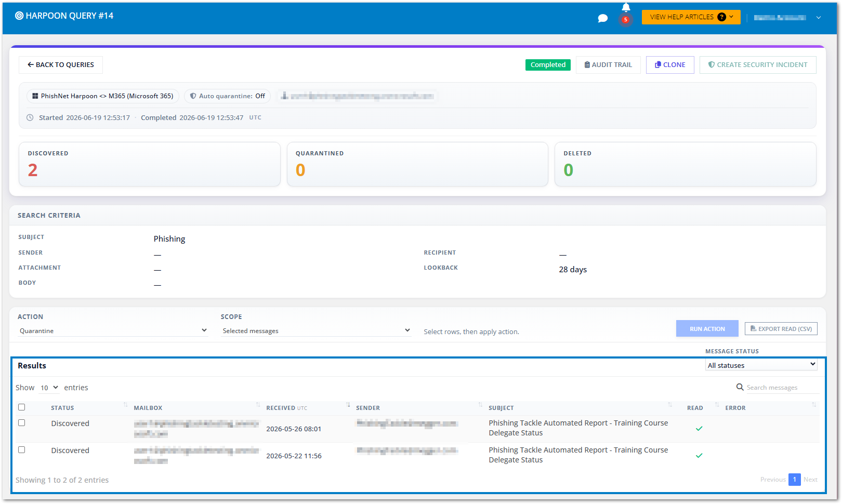The height and width of the screenshot is (504, 842).
Task: Sort by the Subject column
Action: point(501,408)
